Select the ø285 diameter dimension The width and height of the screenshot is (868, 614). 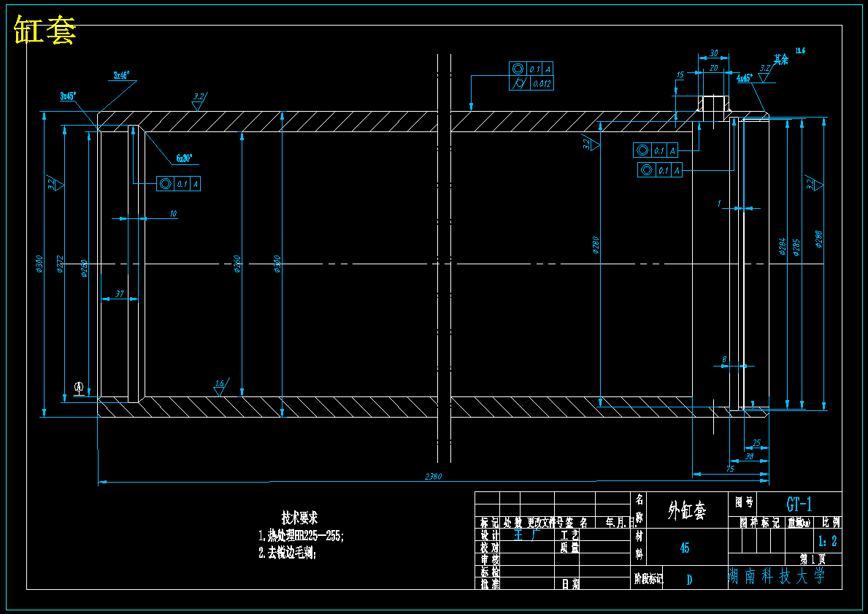[796, 248]
